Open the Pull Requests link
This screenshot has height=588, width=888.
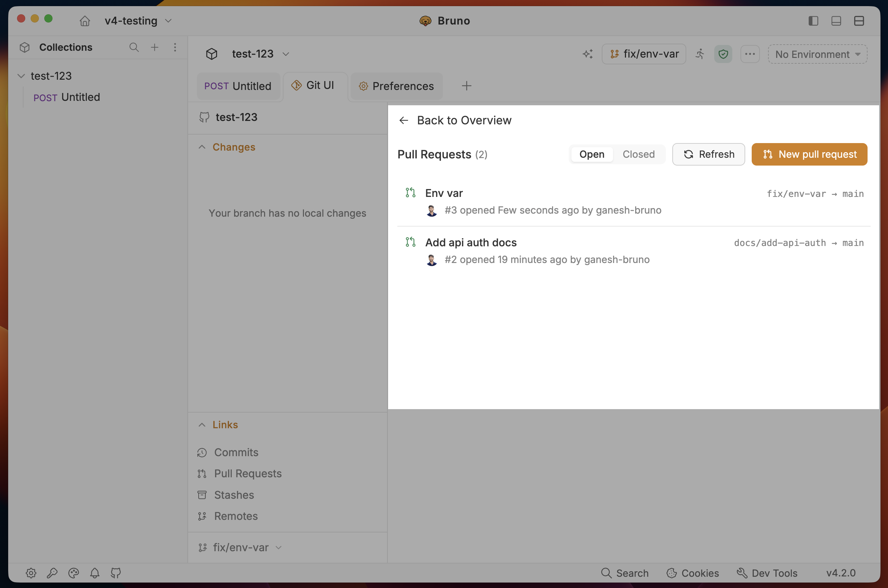click(239, 474)
